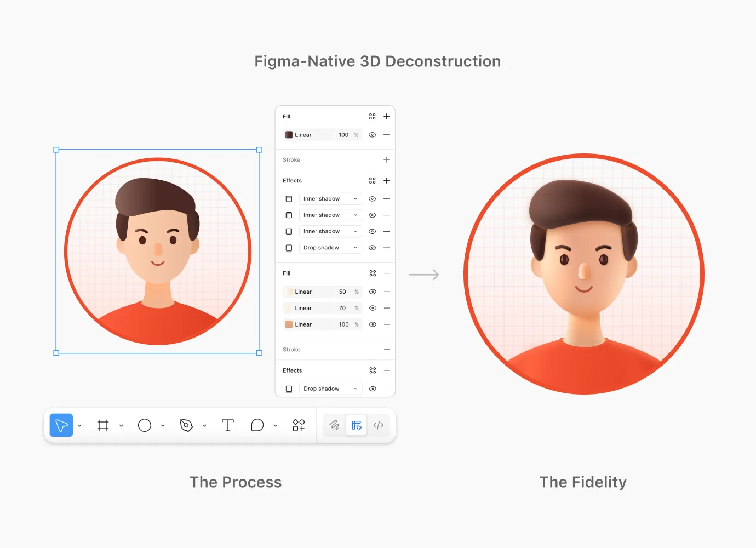This screenshot has width=756, height=548.
Task: Switch to Draw mode in toolbar
Action: (334, 425)
